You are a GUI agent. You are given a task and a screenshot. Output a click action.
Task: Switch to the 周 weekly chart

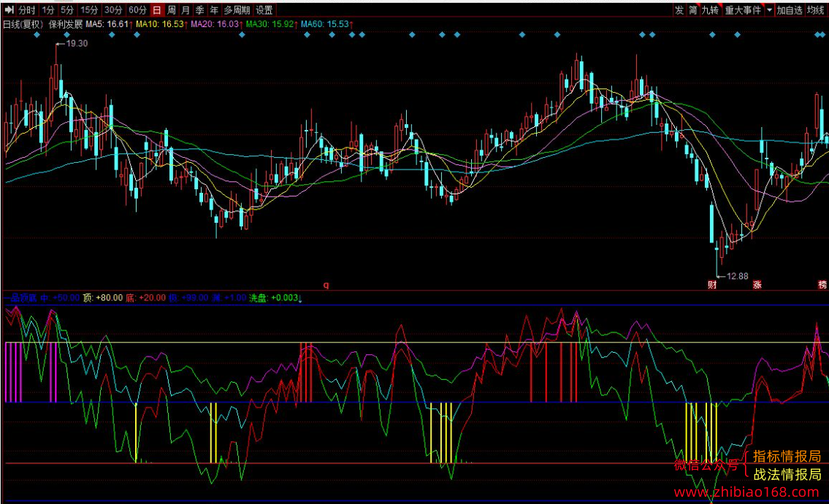pos(172,10)
